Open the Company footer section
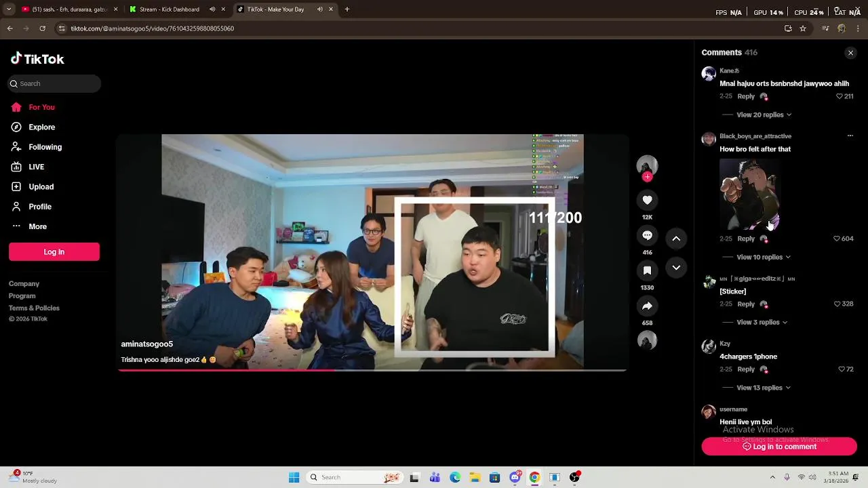The image size is (868, 488). pyautogui.click(x=24, y=284)
